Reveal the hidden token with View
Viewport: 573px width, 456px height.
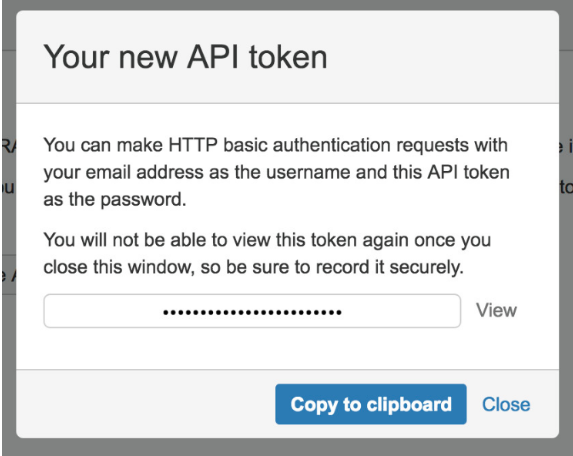(x=496, y=310)
